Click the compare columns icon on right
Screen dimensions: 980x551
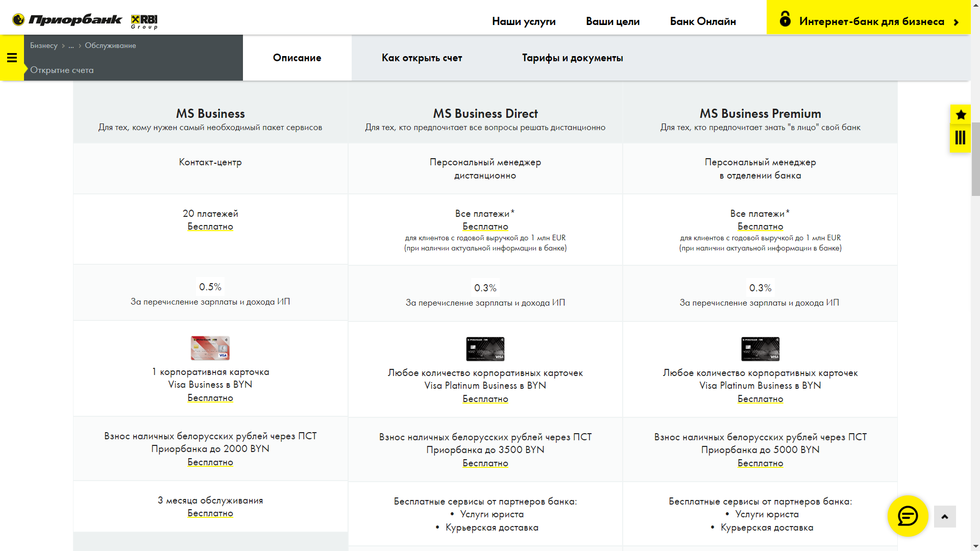960,138
